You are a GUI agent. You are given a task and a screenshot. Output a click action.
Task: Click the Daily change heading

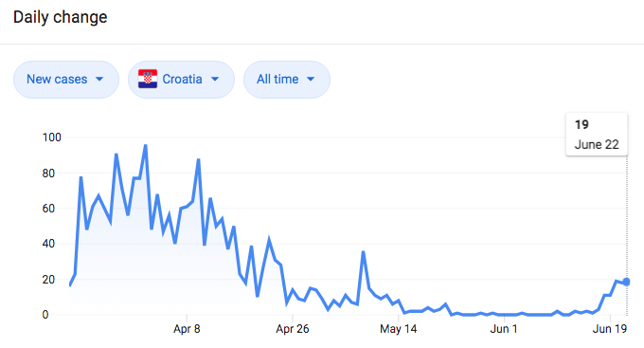pos(61,17)
